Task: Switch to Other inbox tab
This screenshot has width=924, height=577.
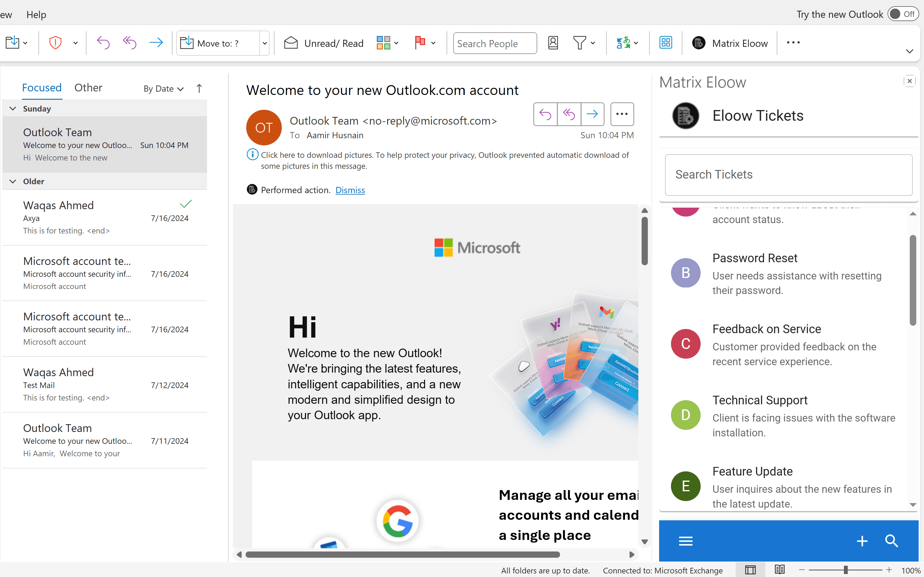Action: 88,88
